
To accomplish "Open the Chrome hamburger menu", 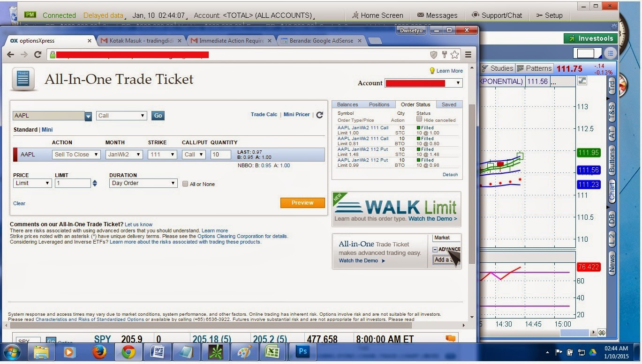I will pyautogui.click(x=468, y=55).
